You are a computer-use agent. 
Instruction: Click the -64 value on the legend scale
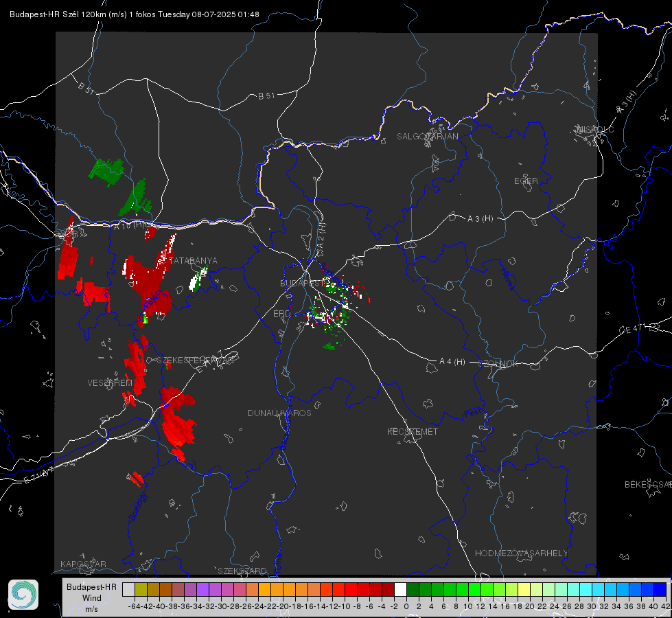click(134, 606)
